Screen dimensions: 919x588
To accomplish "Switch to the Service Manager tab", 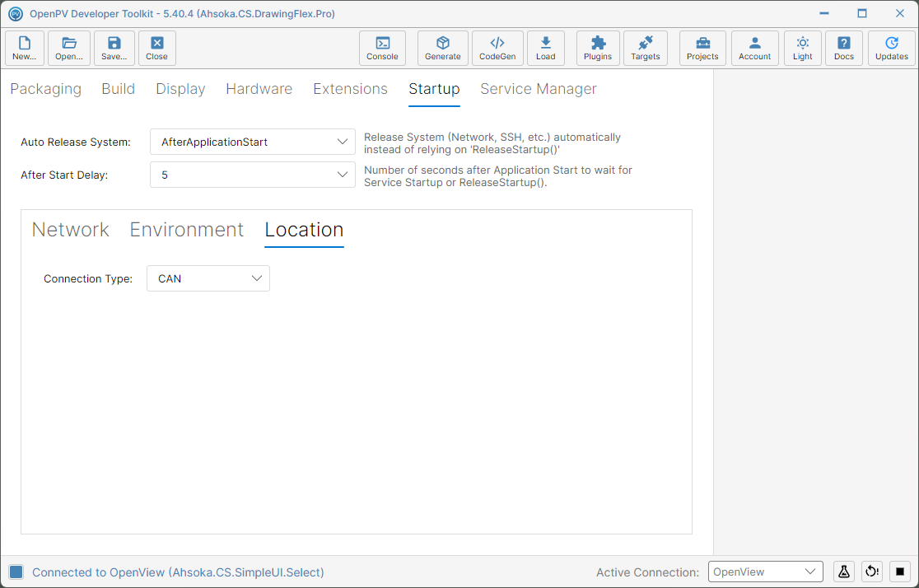I will 539,88.
